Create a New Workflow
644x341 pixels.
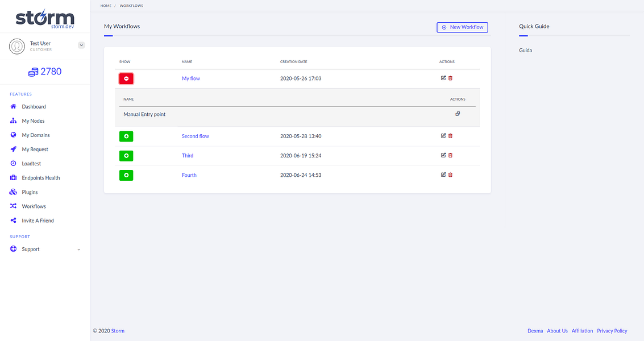pos(462,27)
